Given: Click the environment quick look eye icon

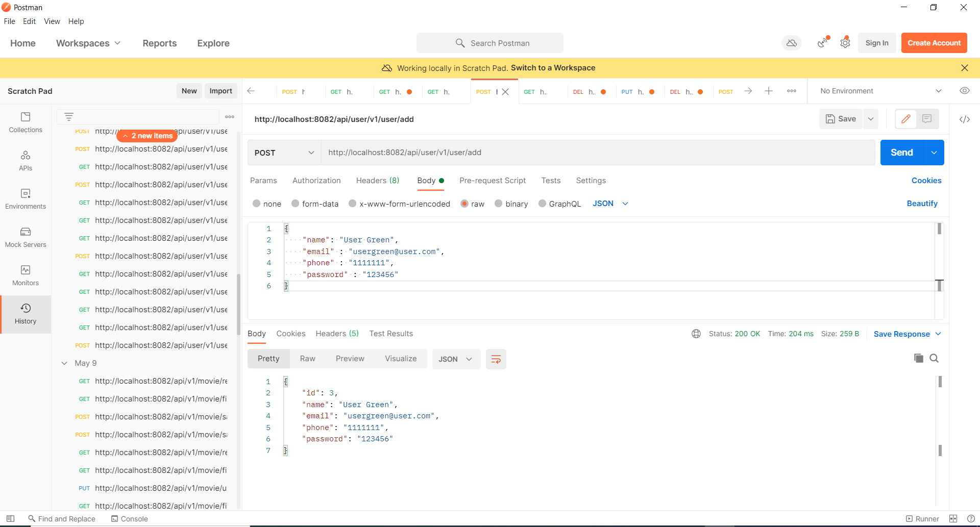Looking at the screenshot, I should 964,91.
